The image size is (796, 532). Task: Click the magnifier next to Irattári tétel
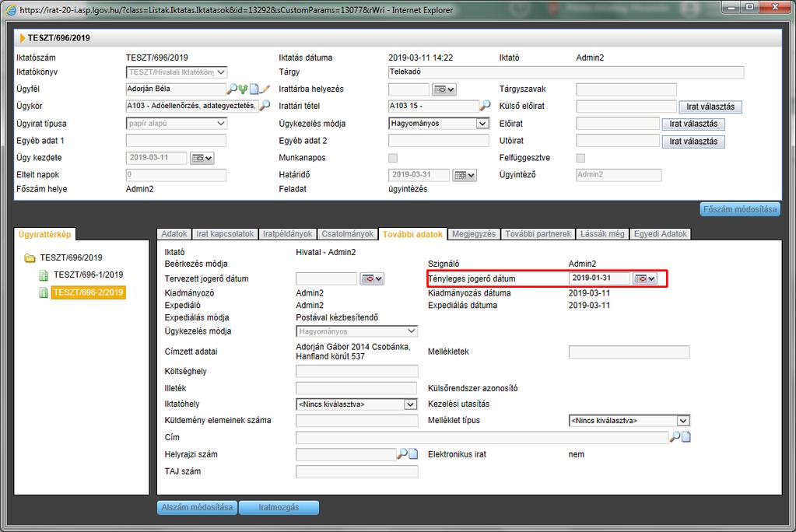pyautogui.click(x=485, y=106)
